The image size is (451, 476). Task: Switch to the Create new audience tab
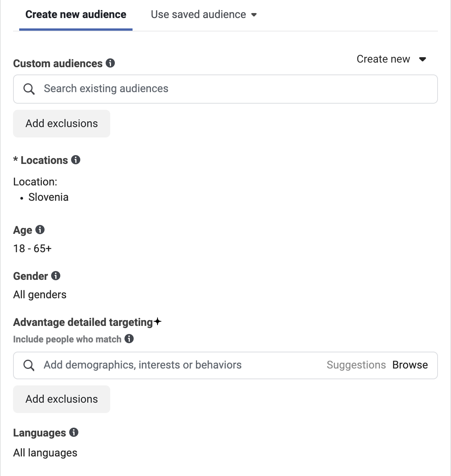click(76, 15)
